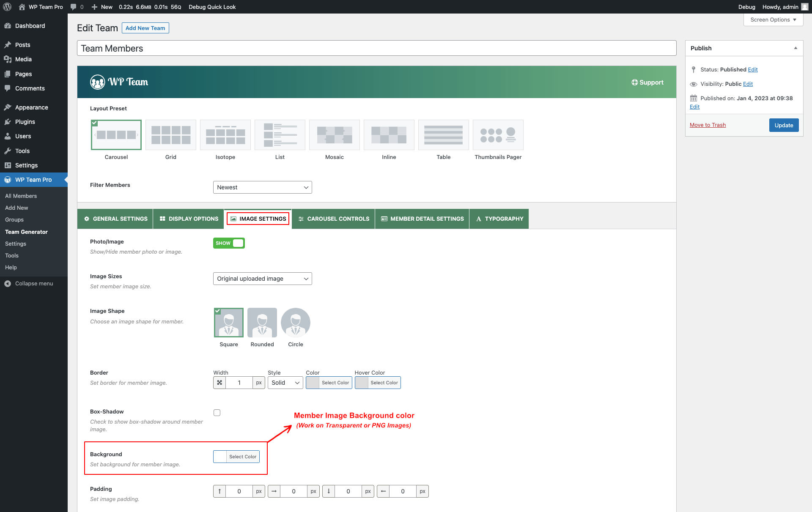
Task: Open the border Color picker
Action: pos(329,382)
